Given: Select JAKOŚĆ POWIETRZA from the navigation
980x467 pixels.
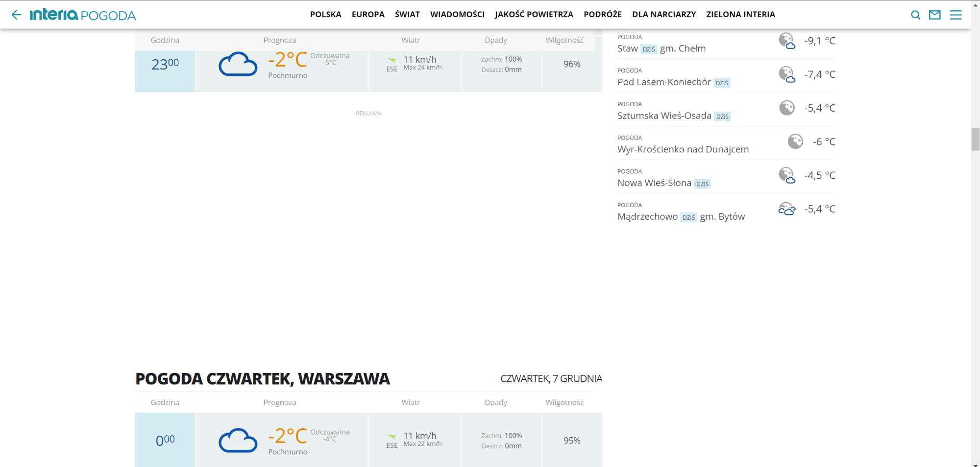Looking at the screenshot, I should click(534, 14).
